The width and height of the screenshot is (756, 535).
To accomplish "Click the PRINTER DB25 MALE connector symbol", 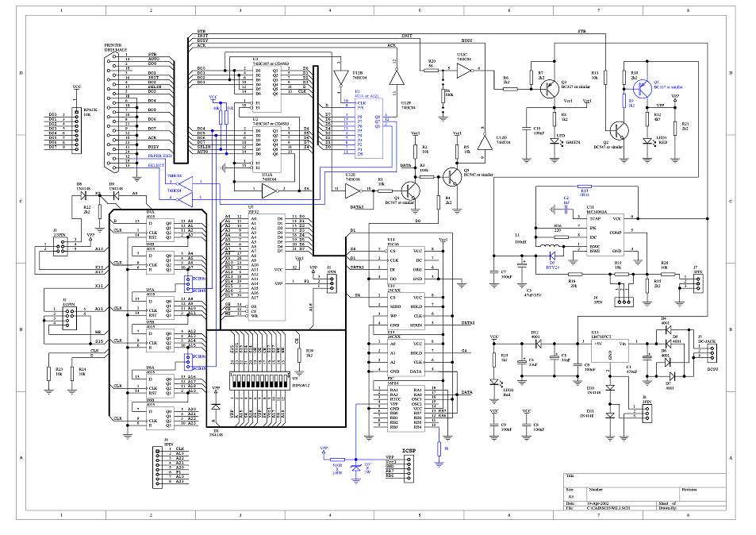I will tap(112, 112).
